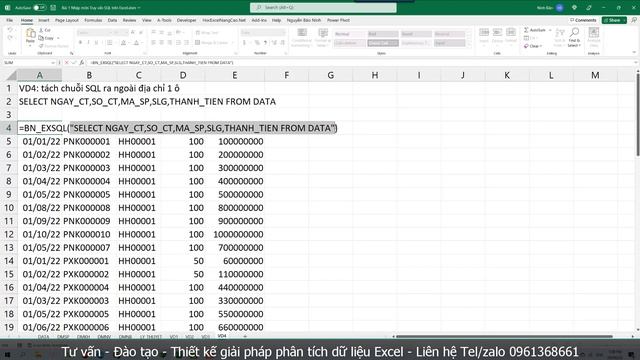Click the Share button
640x360 pixels.
[x=614, y=20]
